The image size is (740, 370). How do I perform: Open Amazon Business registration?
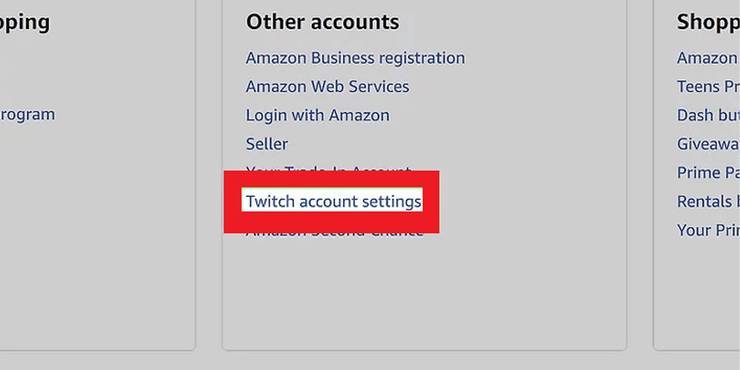(355, 58)
